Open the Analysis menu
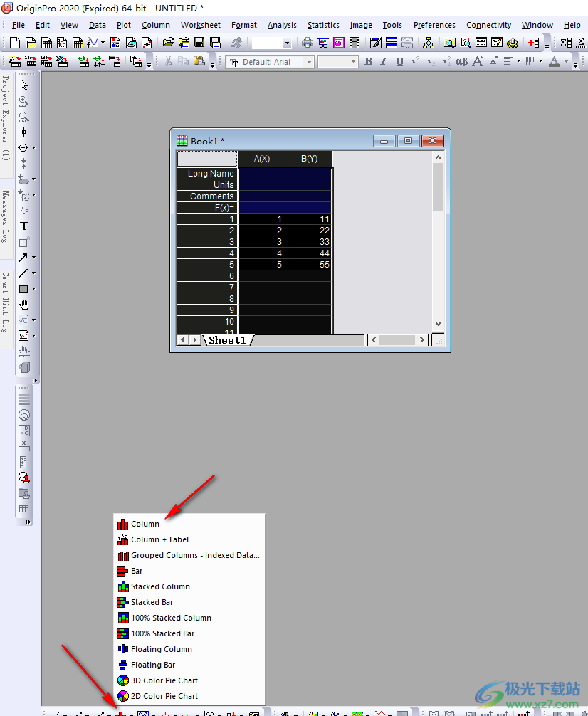The width and height of the screenshot is (588, 716). 282,25
